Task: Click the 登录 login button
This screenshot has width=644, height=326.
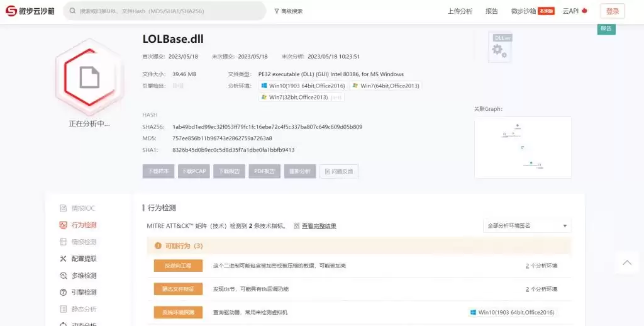Action: [613, 11]
